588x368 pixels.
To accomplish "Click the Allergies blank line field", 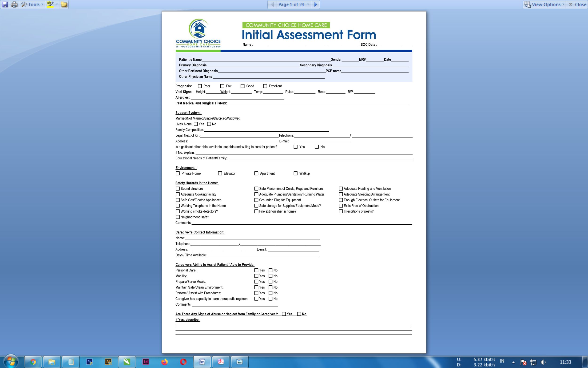I will pos(237,98).
